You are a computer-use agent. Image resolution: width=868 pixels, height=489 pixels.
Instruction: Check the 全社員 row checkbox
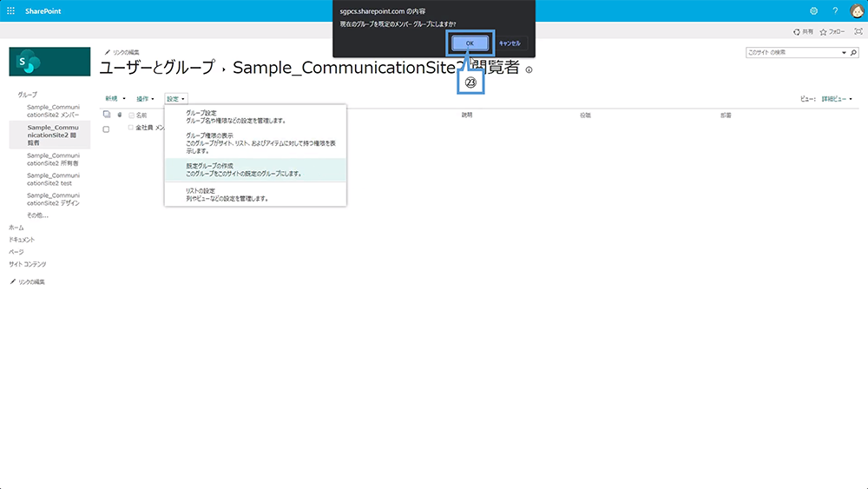[x=106, y=129]
